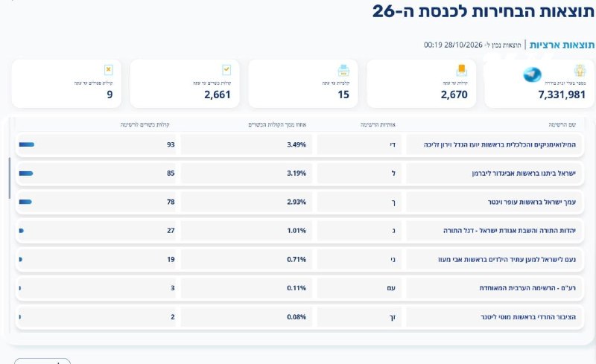Select the list 'הציבור החרדי בראשות מוטי ליטנר'
This screenshot has width=596, height=364.
coord(528,317)
